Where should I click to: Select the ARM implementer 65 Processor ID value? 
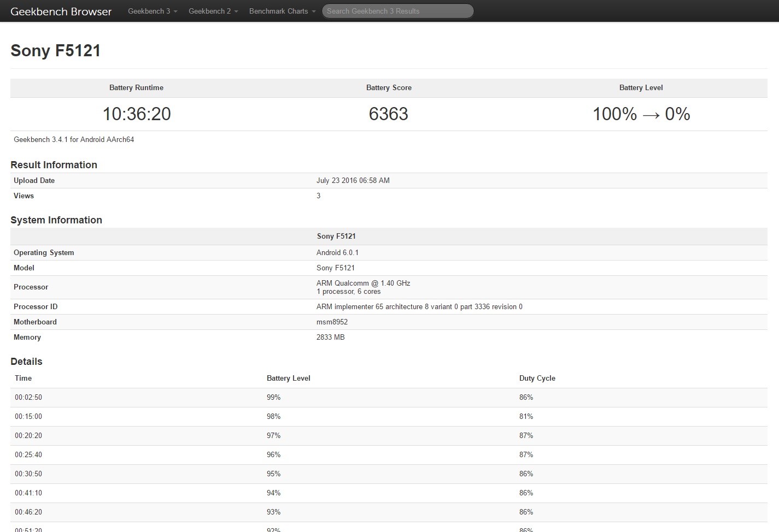(x=419, y=306)
